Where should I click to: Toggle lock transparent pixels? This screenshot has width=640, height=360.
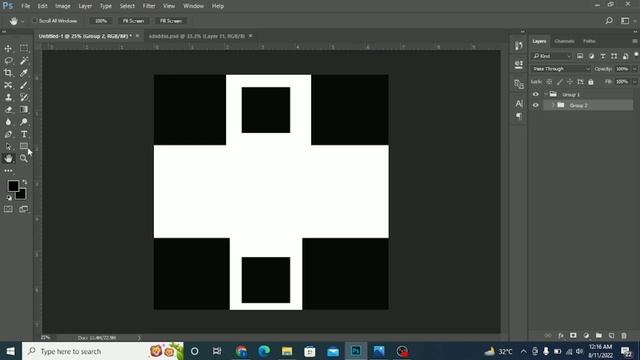549,82
